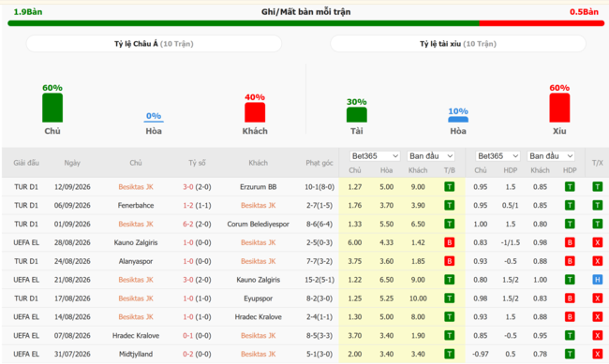Click the odds value 6.00
The image size is (609, 364).
point(354,242)
